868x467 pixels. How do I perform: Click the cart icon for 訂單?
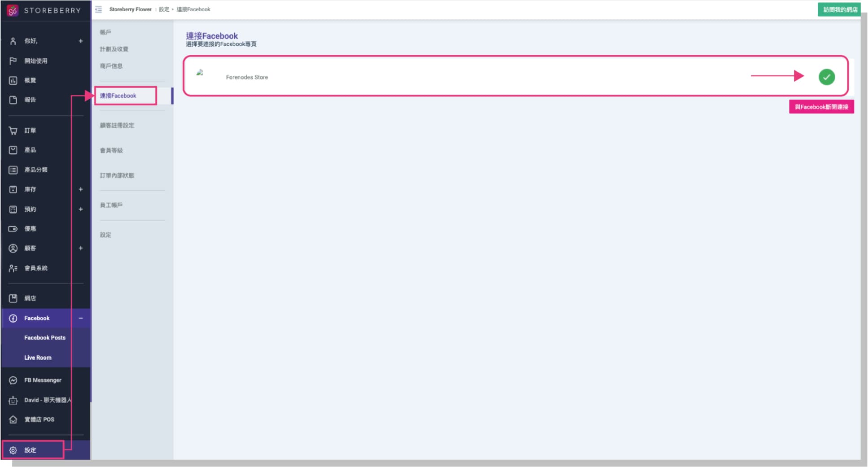pyautogui.click(x=13, y=131)
